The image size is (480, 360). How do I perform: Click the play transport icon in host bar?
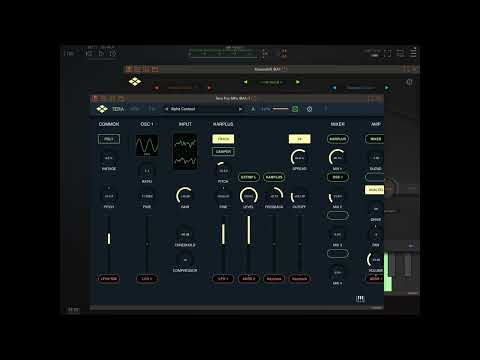(101, 53)
